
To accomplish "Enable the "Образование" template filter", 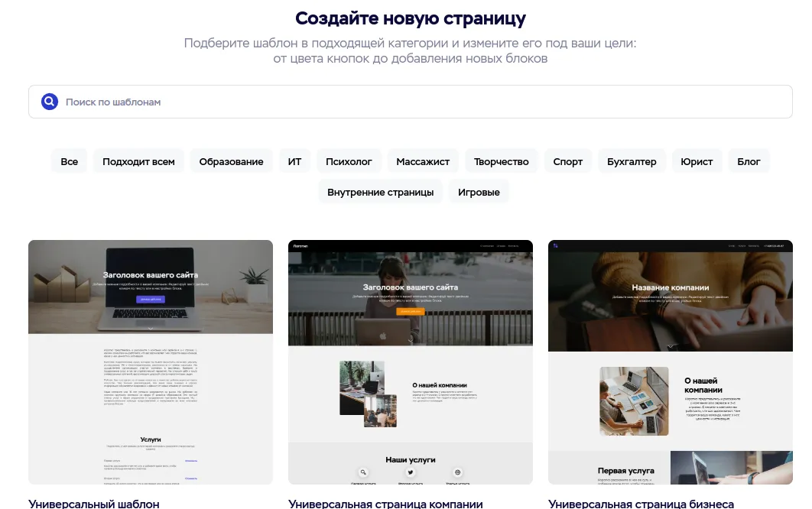I will tap(231, 161).
